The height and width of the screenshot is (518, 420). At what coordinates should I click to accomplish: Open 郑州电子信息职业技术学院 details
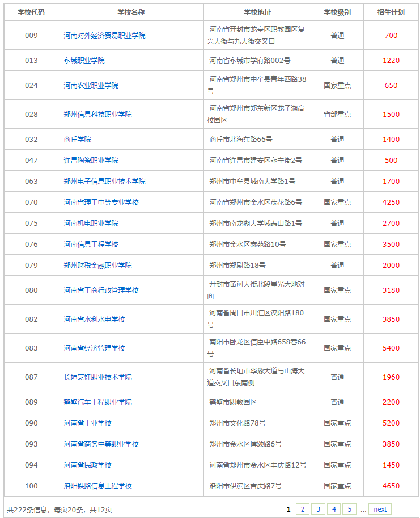click(x=104, y=181)
